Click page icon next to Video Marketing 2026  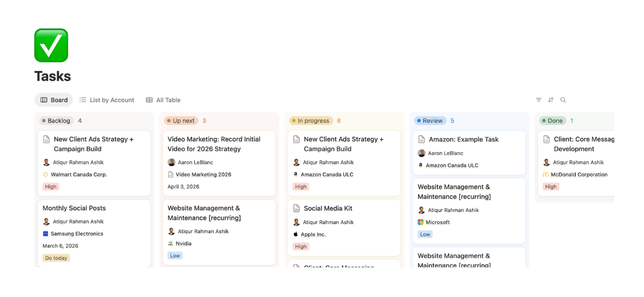click(170, 175)
